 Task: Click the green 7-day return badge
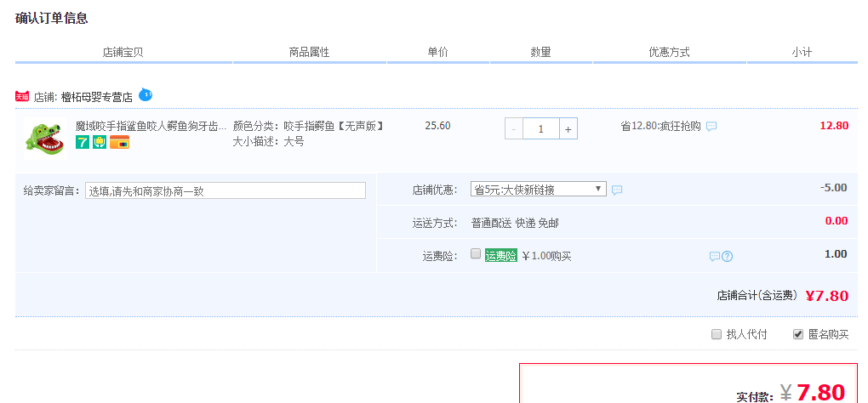point(83,142)
